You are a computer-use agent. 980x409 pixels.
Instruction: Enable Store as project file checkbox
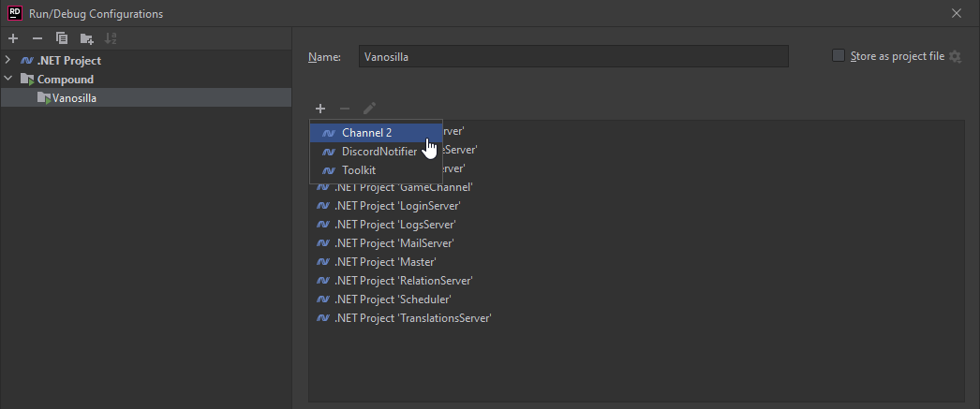(x=839, y=56)
